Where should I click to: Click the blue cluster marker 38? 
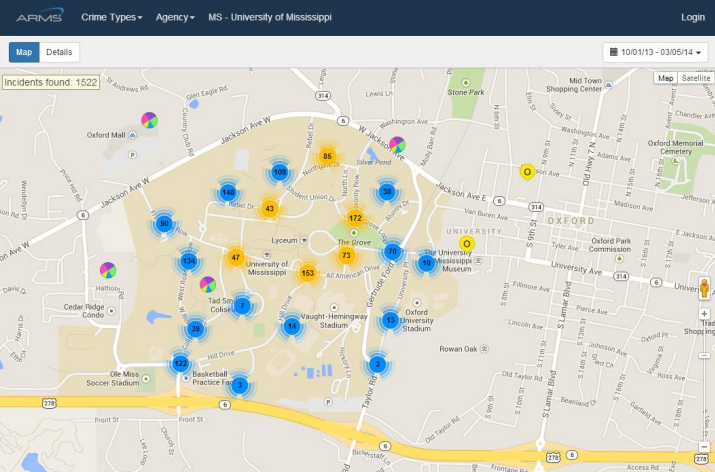click(387, 192)
